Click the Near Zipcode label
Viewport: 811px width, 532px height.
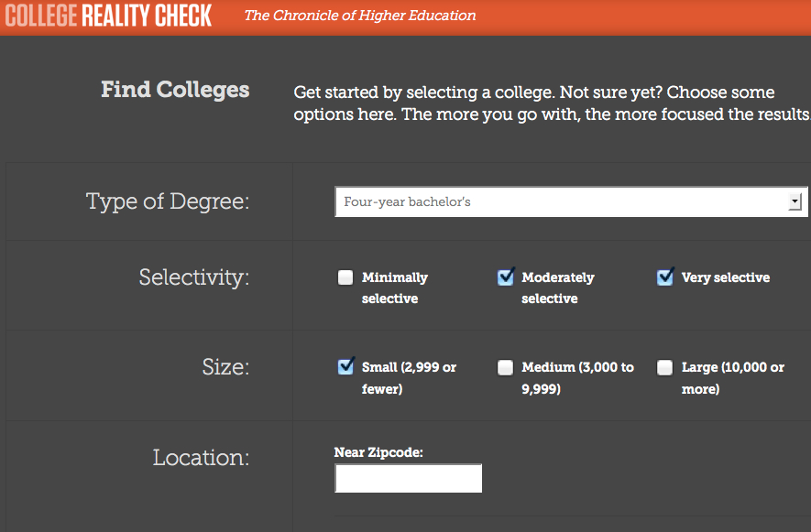point(378,452)
